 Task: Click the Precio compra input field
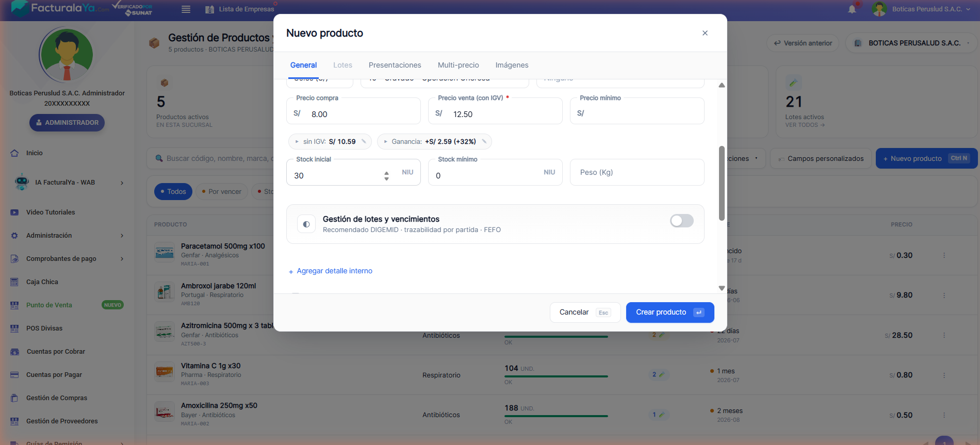[x=353, y=111]
